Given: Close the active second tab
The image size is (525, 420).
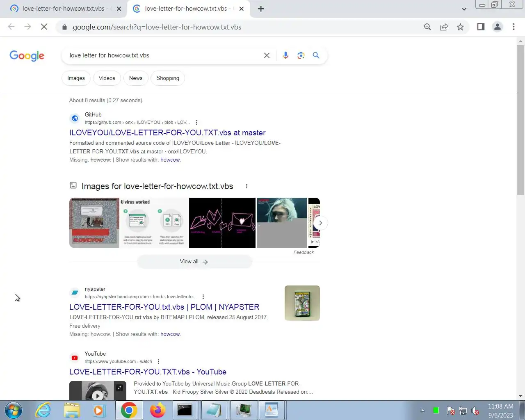Looking at the screenshot, I should click(241, 9).
